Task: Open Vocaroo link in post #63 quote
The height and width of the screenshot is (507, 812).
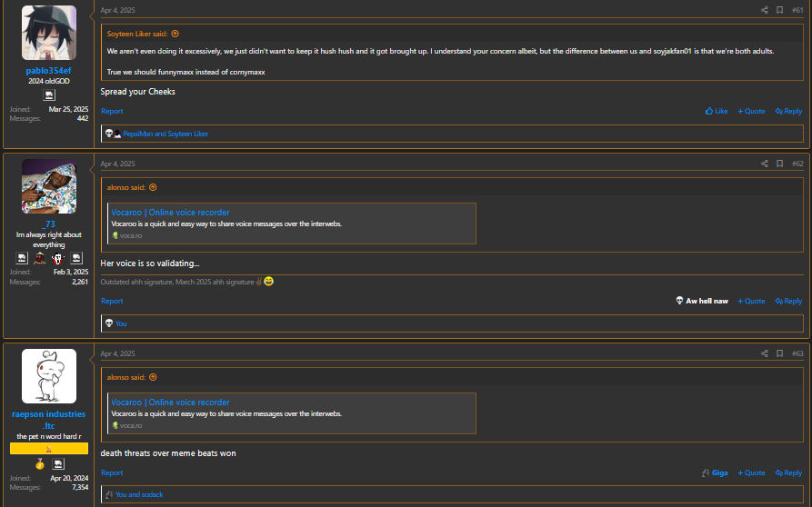Action: pos(170,402)
